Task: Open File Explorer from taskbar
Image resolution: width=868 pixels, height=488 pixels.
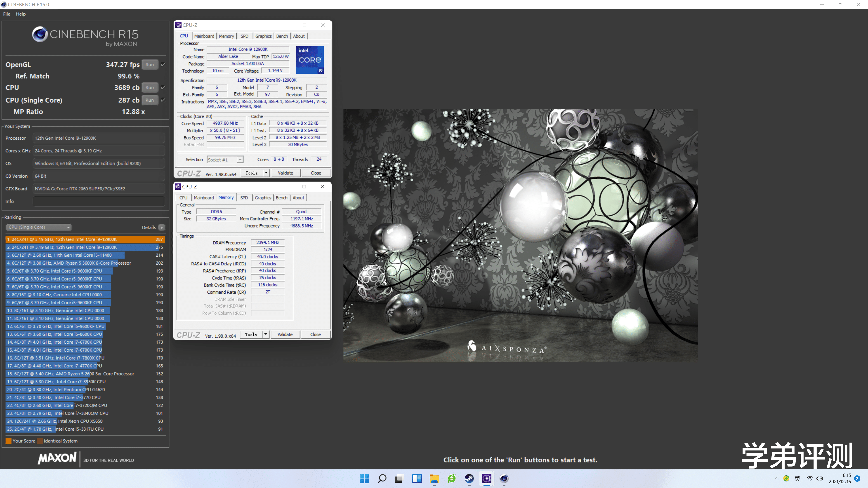Action: [434, 479]
